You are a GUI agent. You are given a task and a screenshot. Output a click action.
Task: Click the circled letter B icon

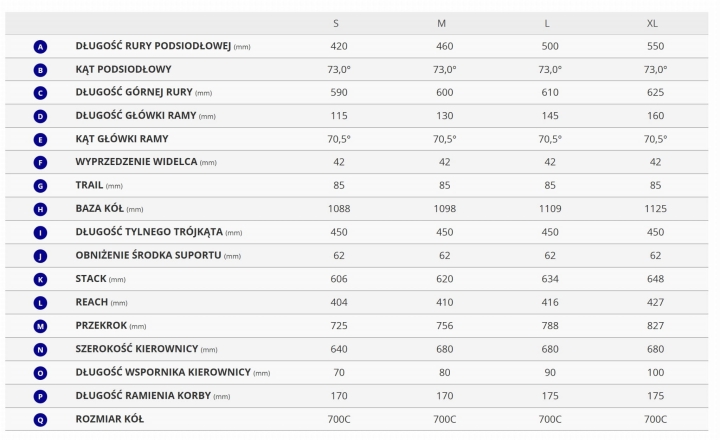[x=40, y=70]
